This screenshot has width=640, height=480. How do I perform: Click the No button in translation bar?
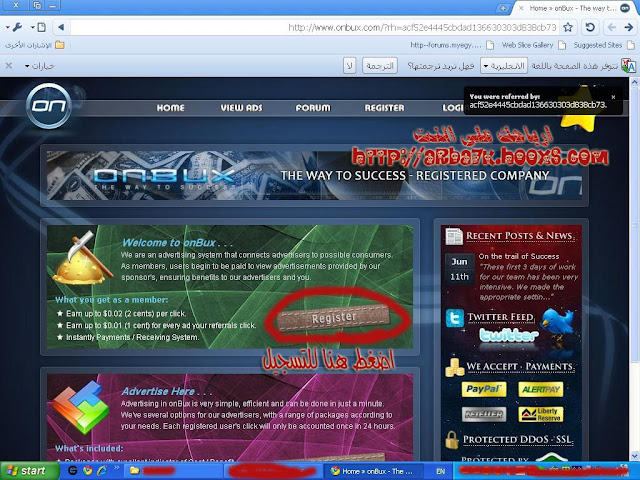tap(349, 66)
